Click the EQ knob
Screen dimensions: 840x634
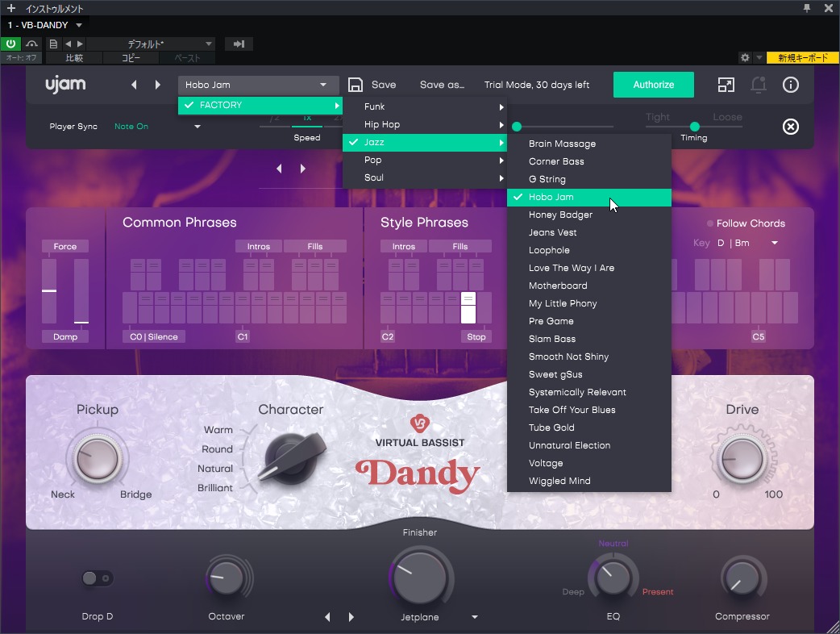click(x=613, y=578)
